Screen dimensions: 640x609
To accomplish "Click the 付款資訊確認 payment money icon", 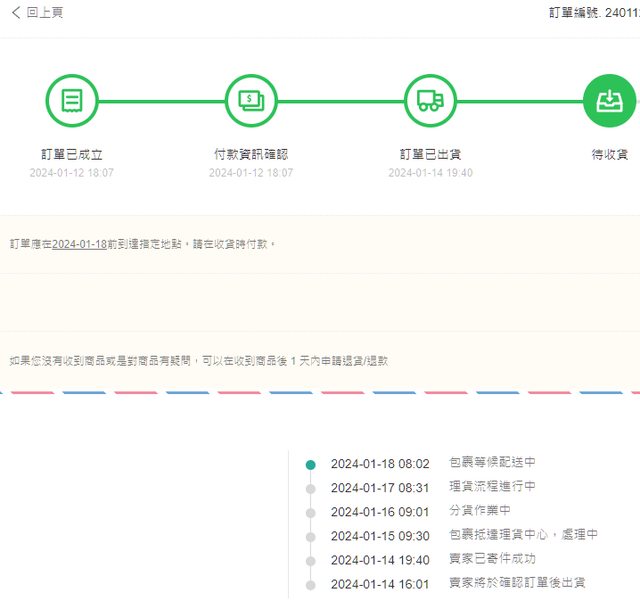I will click(251, 101).
